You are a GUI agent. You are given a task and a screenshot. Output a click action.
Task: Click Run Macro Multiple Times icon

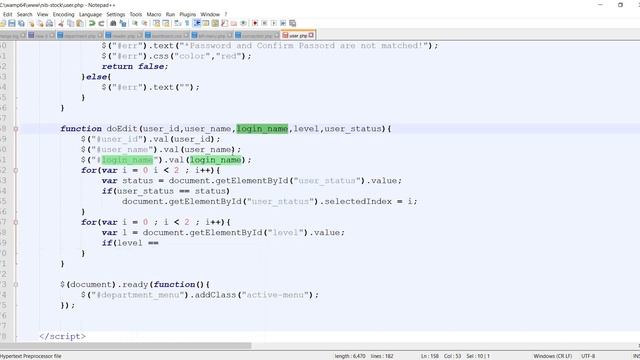tap(283, 23)
